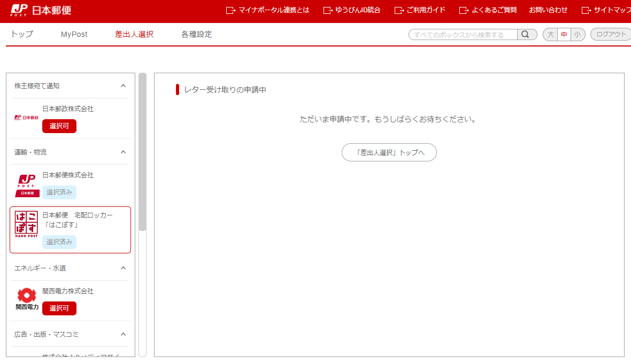Select 関西電力株式会社 sender name
631x364 pixels.
pos(68,291)
